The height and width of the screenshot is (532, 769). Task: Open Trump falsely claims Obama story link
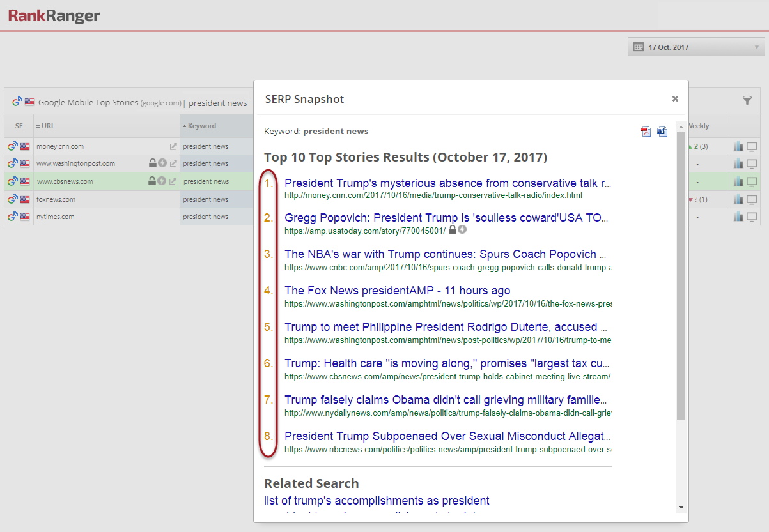[x=446, y=400]
